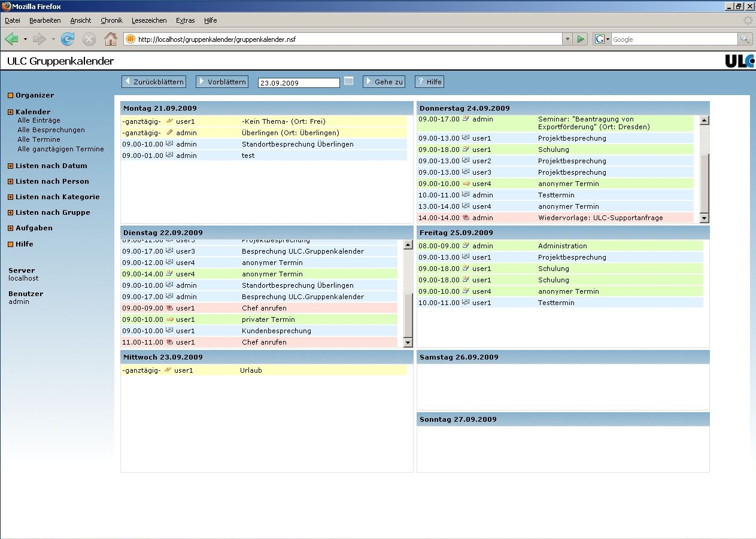
Task: Click the icon of Monday's test entry
Action: coord(169,156)
